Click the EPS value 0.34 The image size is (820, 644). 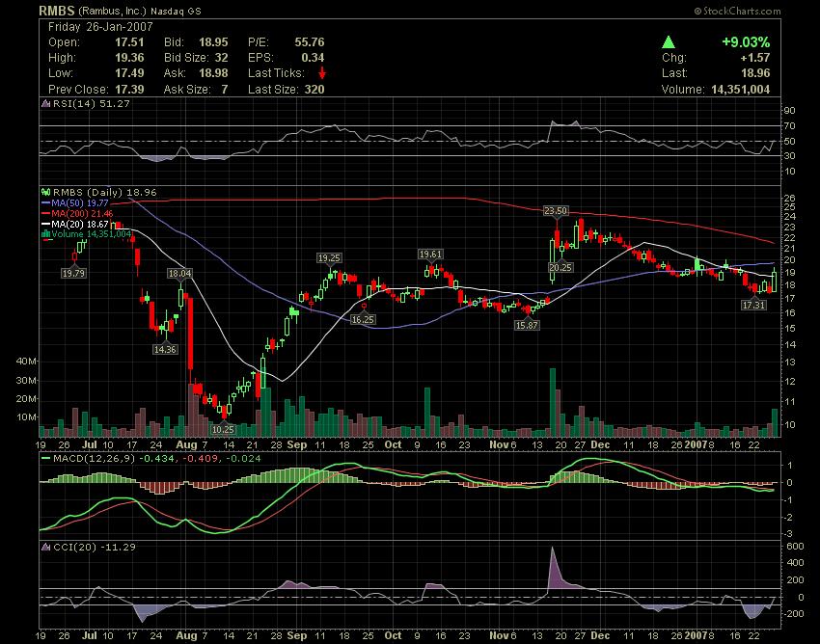313,58
